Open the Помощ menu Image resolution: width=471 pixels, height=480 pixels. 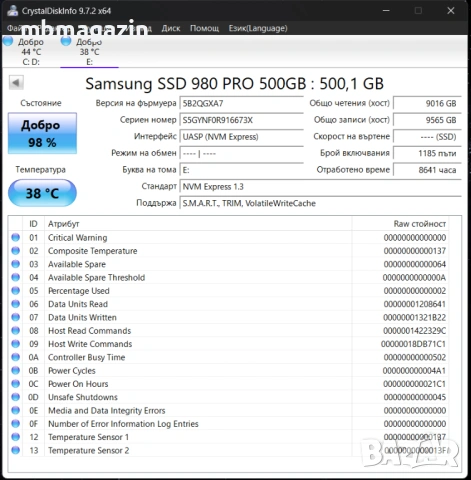click(204, 28)
